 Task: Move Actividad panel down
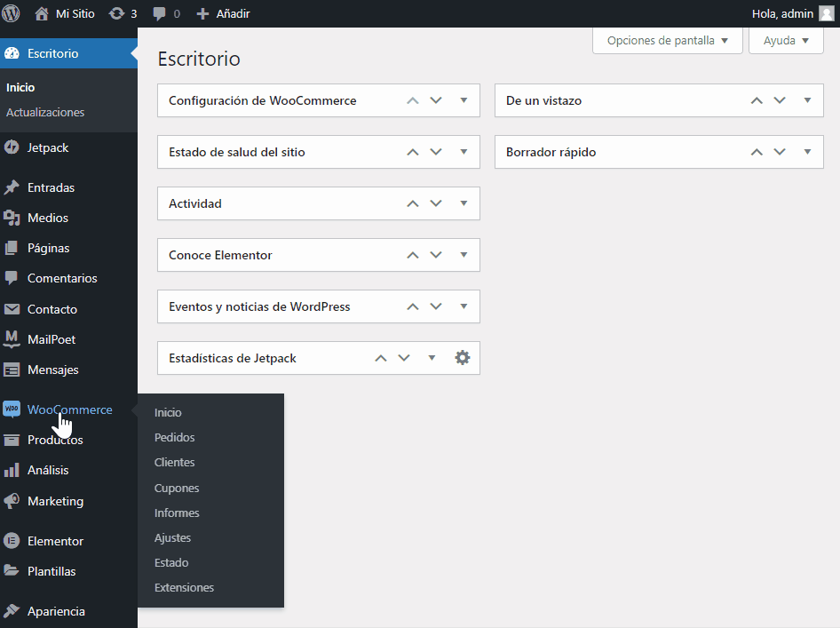[x=436, y=203]
